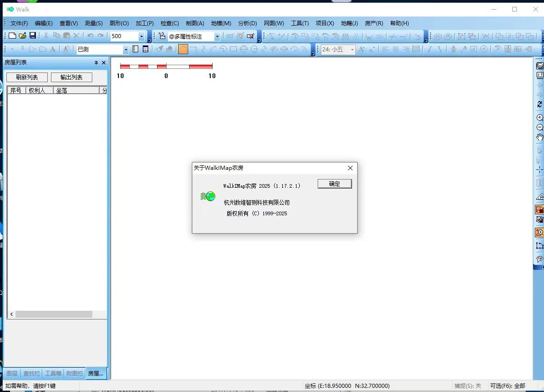Toggle the highlighted orange selection mode icon
This screenshot has width=544, height=392.
click(539, 209)
